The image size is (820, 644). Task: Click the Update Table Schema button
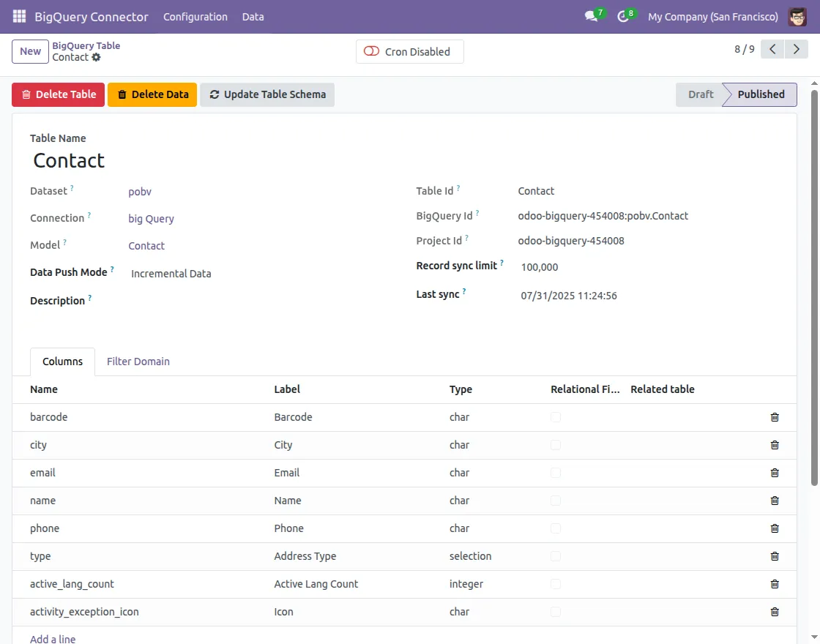[267, 94]
